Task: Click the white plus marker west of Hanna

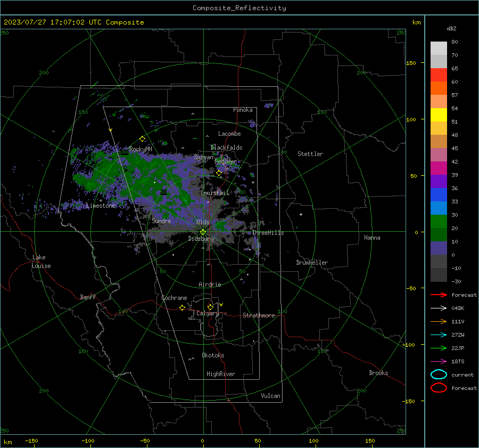Action: click(x=301, y=214)
